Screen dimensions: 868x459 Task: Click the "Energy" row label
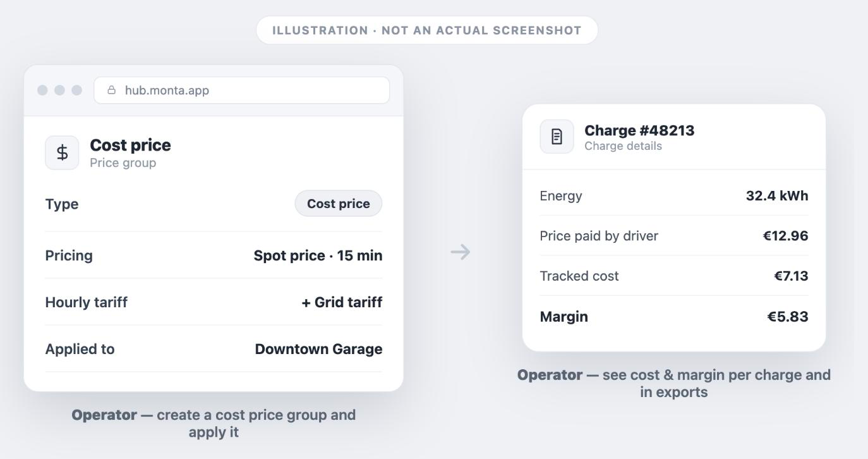click(561, 196)
